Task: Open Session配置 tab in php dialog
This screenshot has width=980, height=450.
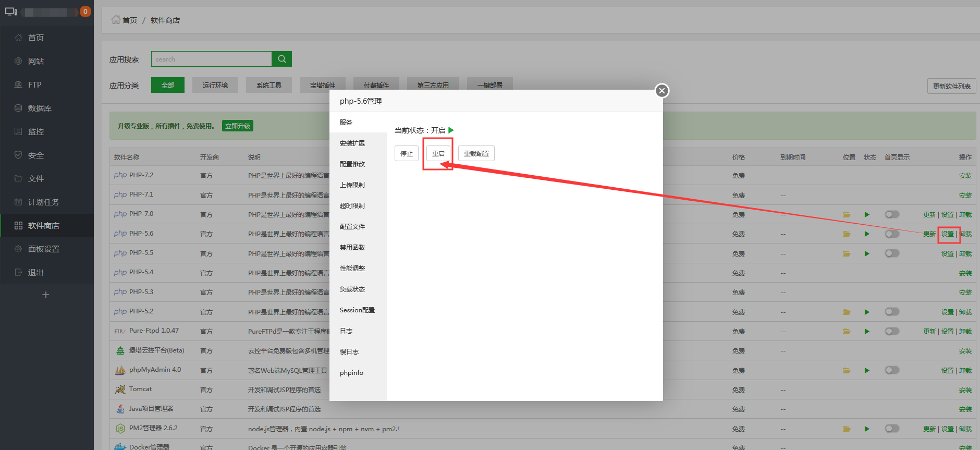Action: click(x=358, y=310)
